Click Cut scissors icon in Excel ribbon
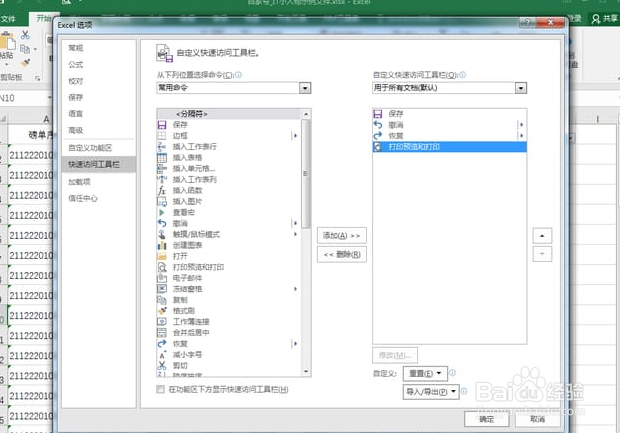 pos(25,35)
